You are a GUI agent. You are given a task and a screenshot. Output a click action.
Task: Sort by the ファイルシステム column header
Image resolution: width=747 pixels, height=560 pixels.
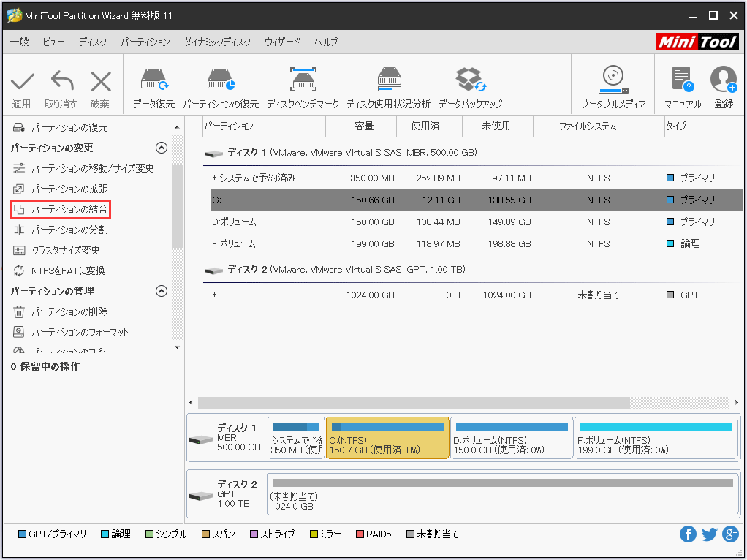[599, 126]
